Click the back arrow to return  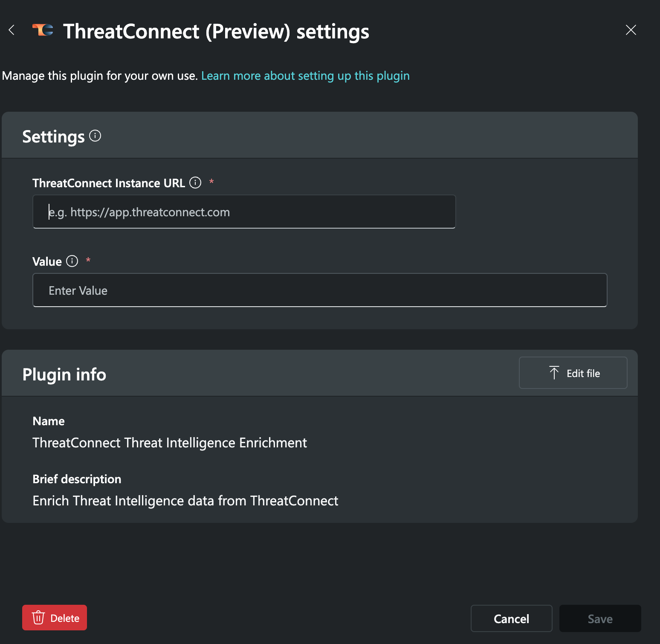(12, 30)
